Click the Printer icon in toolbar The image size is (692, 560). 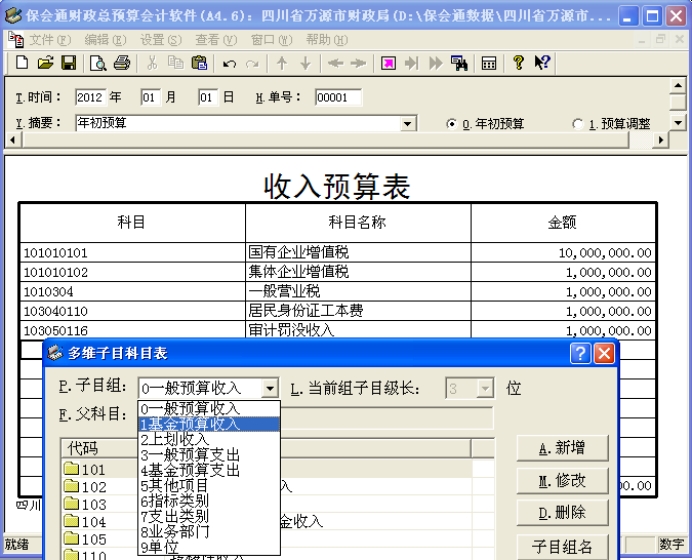[x=122, y=63]
